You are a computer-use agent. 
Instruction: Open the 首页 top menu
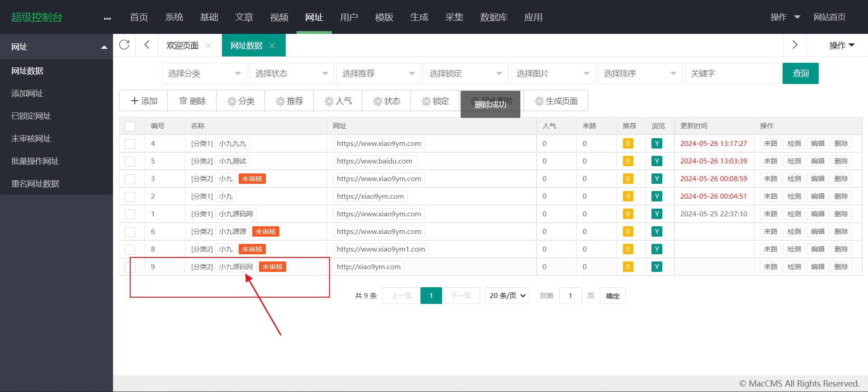139,17
